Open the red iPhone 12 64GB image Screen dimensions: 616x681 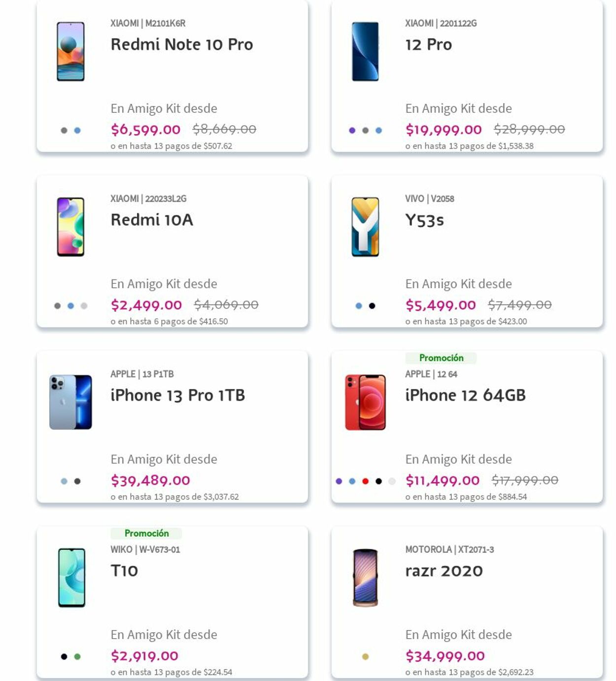click(x=365, y=402)
